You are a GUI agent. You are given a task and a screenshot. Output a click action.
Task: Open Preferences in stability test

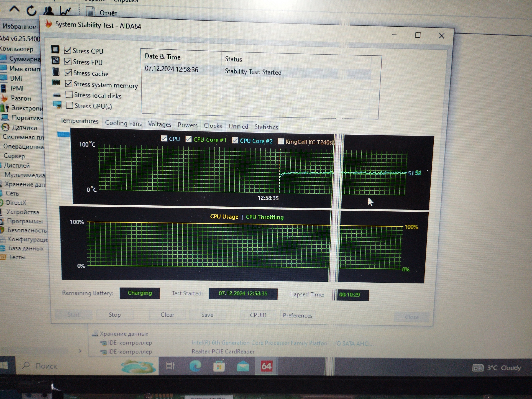tap(298, 316)
